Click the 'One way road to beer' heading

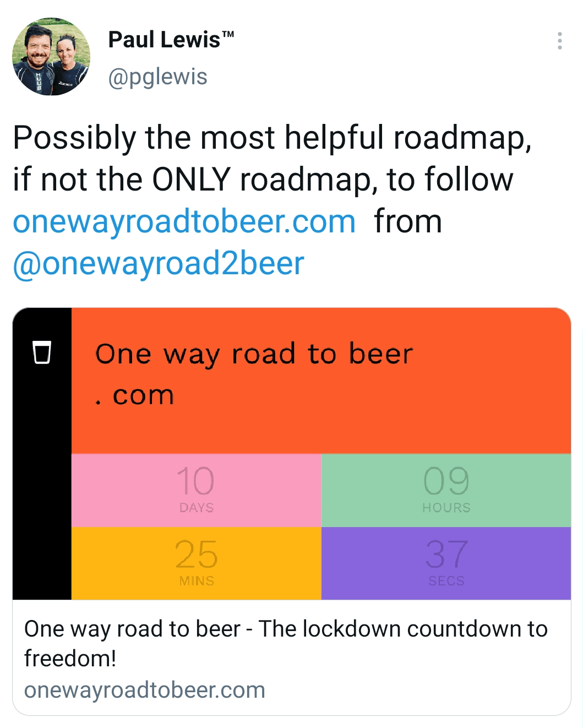tap(254, 354)
